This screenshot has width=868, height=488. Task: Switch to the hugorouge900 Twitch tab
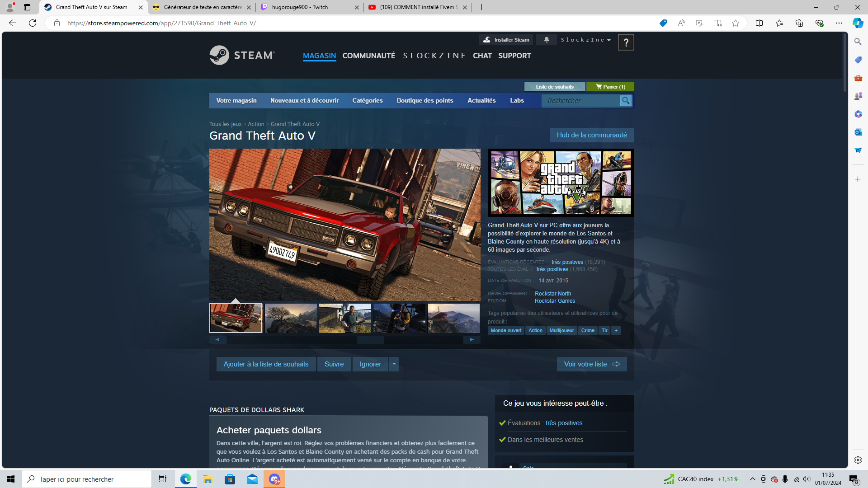310,7
